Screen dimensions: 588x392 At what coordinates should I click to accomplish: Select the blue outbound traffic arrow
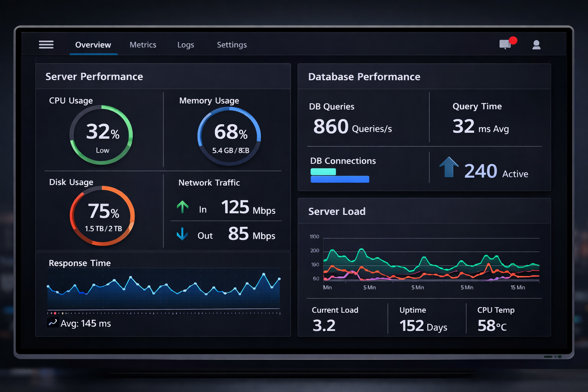pyautogui.click(x=183, y=234)
